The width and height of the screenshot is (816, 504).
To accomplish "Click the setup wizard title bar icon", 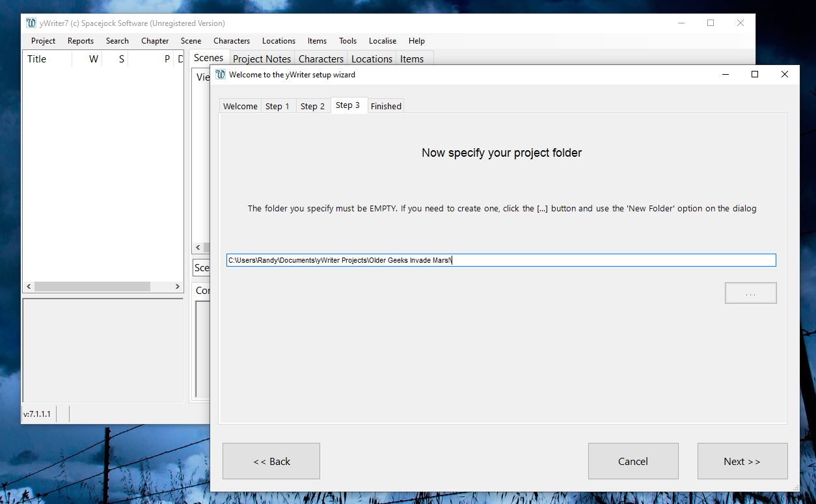I will (x=221, y=74).
